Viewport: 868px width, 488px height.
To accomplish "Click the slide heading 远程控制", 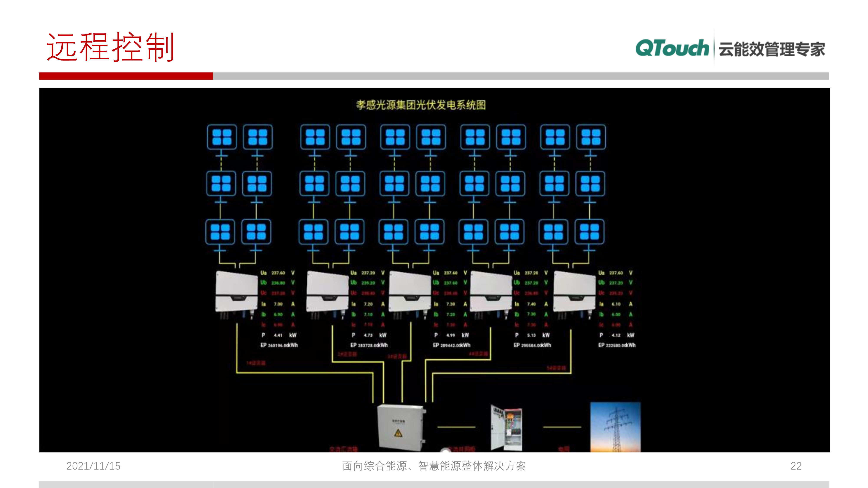I will click(110, 47).
